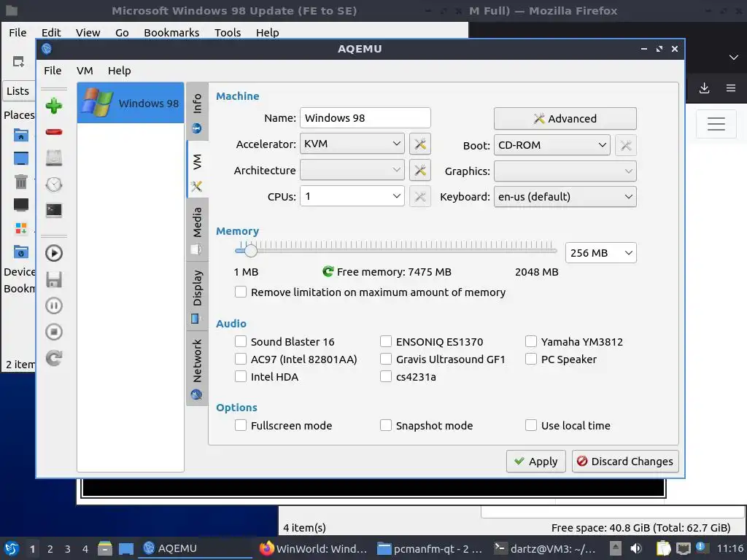Open the Architecture dropdown
This screenshot has height=560, width=747.
click(x=352, y=170)
